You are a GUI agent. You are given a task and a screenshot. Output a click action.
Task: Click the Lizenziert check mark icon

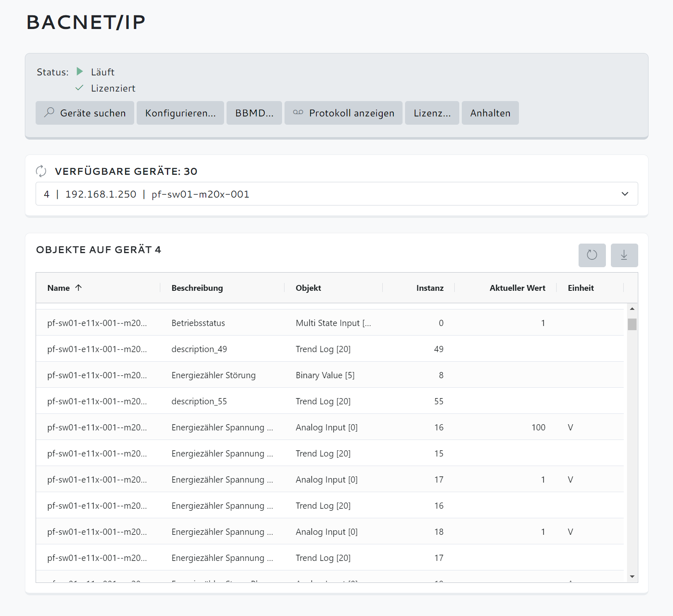click(x=80, y=88)
